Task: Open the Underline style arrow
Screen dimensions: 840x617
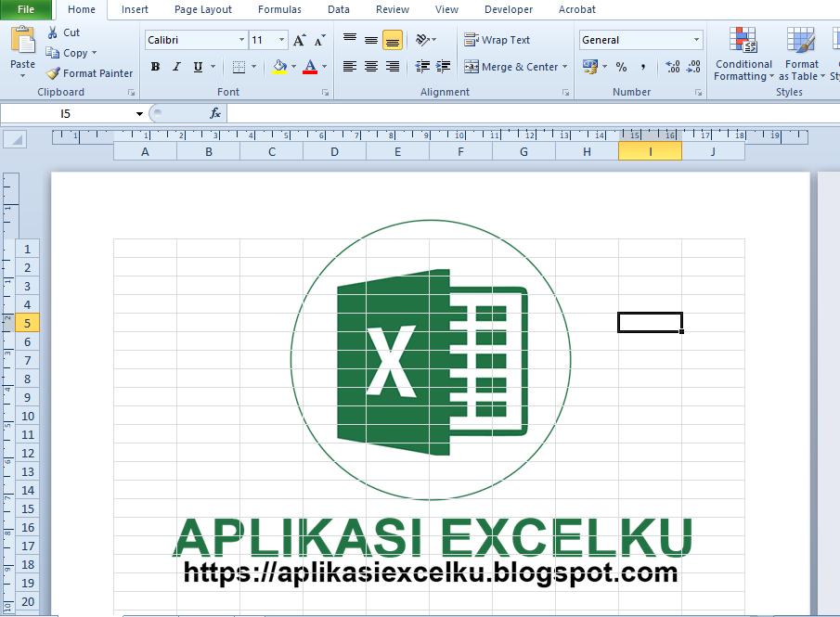Action: [213, 67]
